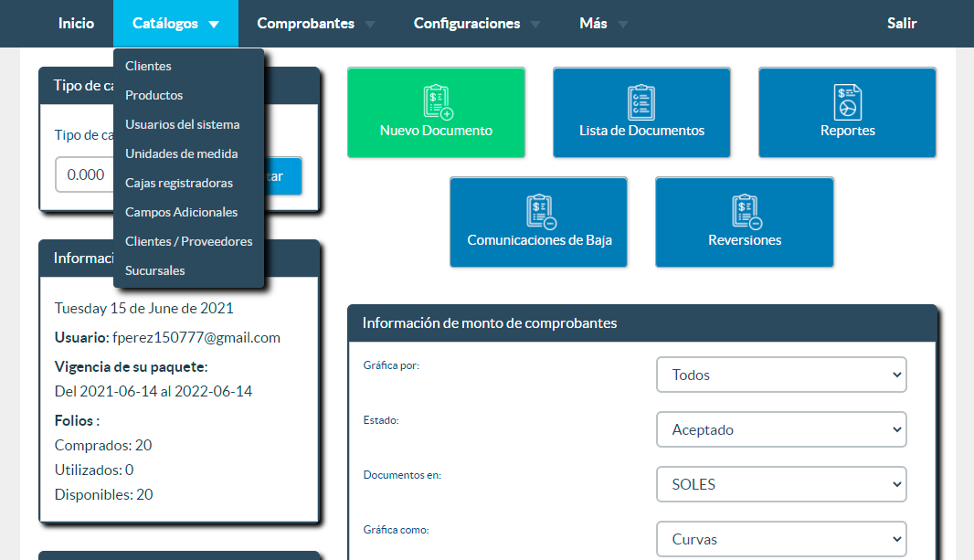Click the Salir logout link
Viewport: 974px width, 560px height.
(901, 24)
